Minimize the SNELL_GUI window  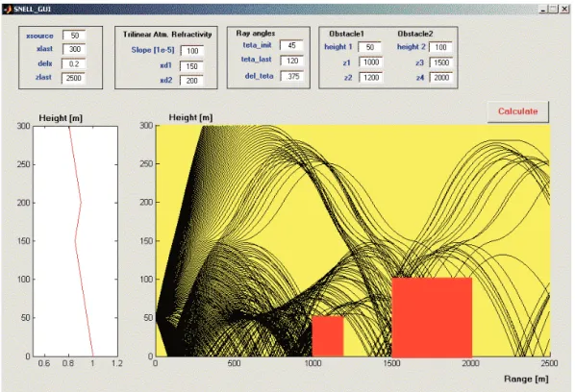point(542,10)
